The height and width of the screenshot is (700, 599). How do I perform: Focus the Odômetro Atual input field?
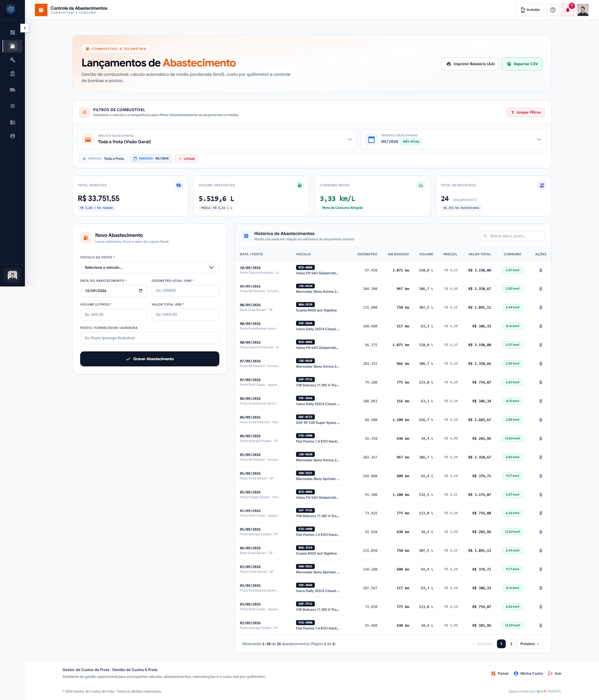point(185,291)
